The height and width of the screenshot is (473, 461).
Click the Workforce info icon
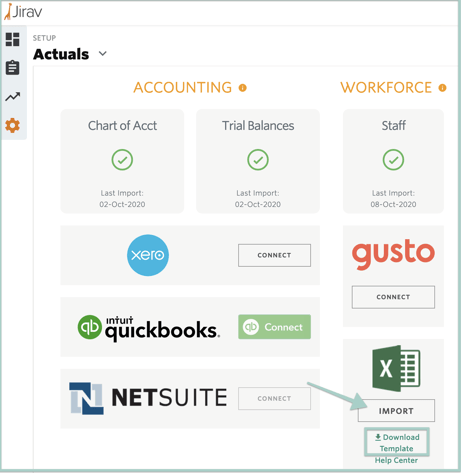(x=442, y=88)
